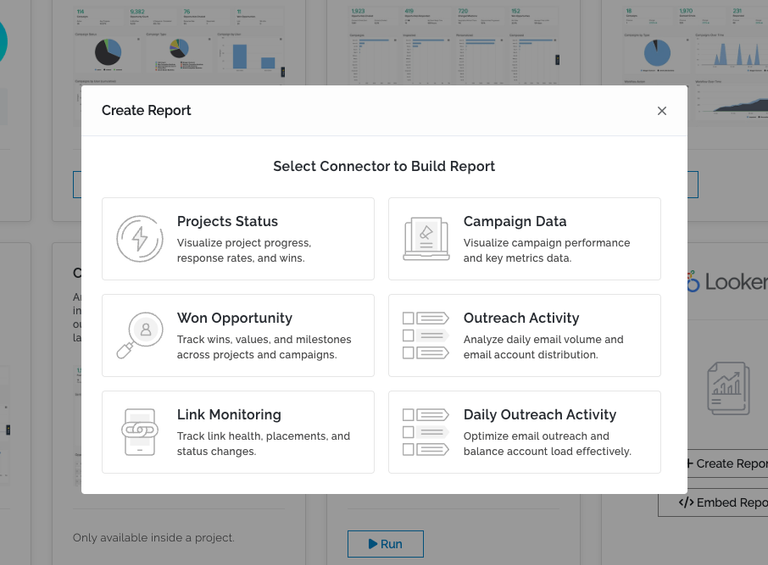Close the Create Report dialog
The height and width of the screenshot is (565, 768).
tap(662, 111)
